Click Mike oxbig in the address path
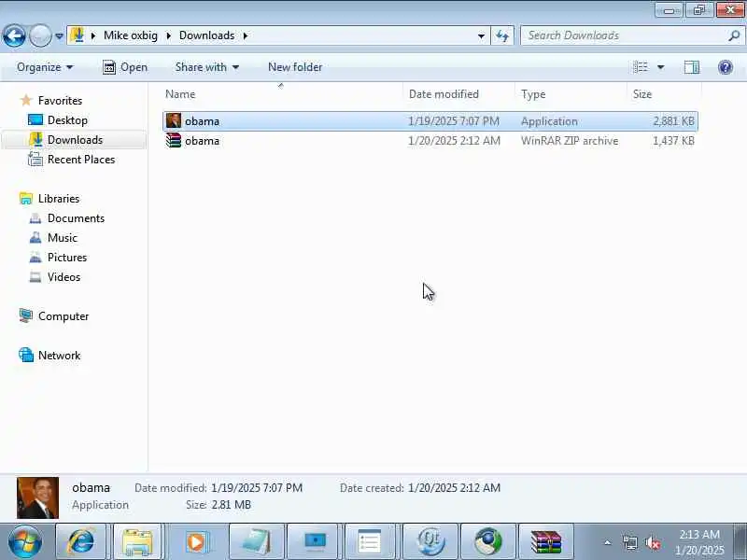The height and width of the screenshot is (560, 747). click(131, 35)
